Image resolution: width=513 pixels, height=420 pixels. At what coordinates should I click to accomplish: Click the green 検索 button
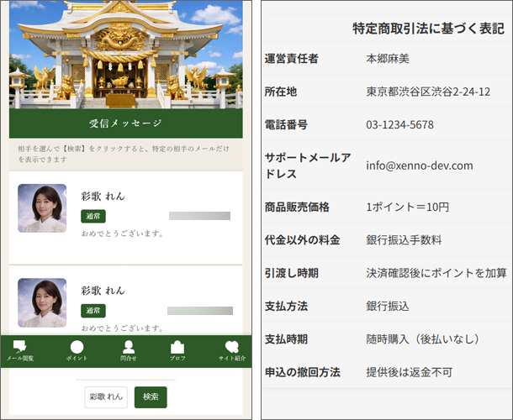coord(151,396)
